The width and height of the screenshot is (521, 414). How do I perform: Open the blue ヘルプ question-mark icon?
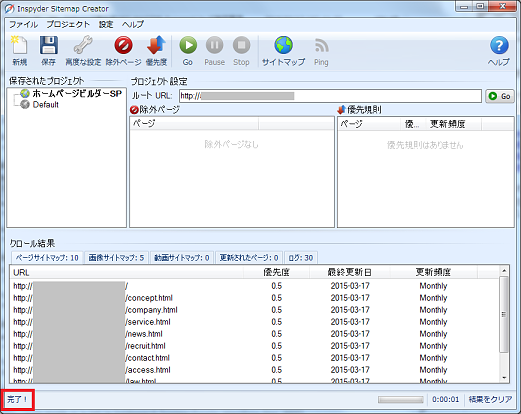pos(499,51)
